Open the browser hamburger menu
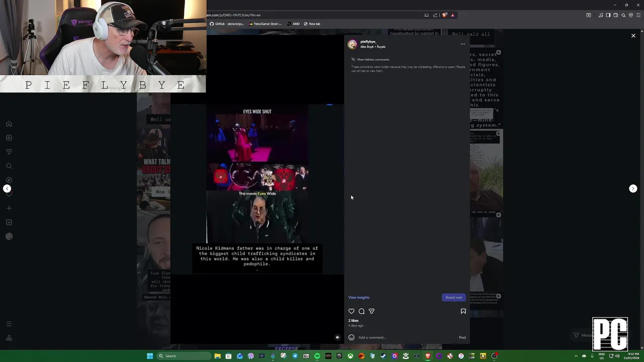Screen dimensions: 644x362 [638, 15]
